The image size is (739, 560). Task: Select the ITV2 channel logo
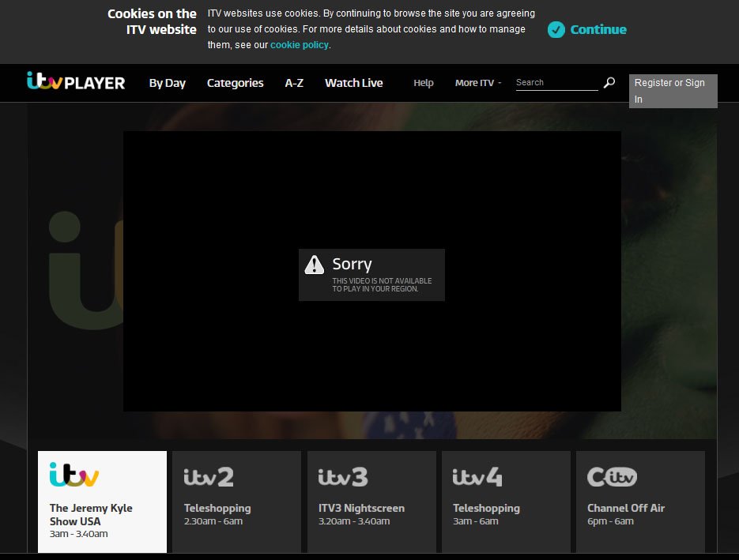click(x=209, y=477)
